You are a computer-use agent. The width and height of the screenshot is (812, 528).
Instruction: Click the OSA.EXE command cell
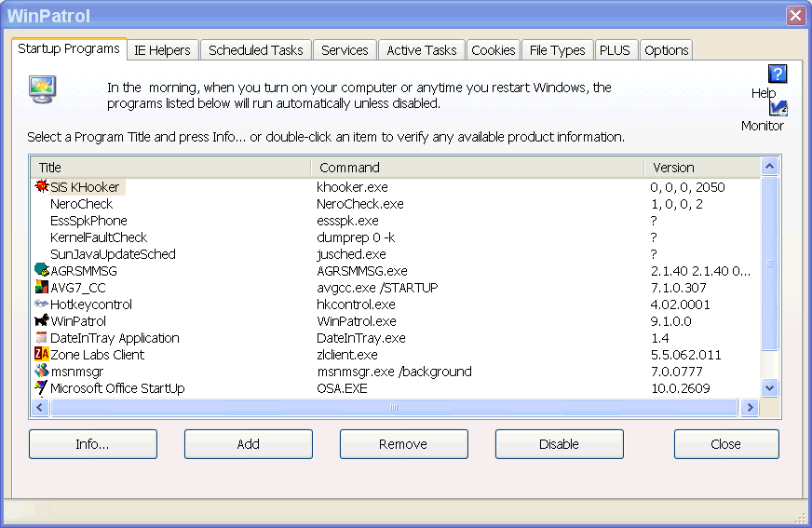point(342,388)
